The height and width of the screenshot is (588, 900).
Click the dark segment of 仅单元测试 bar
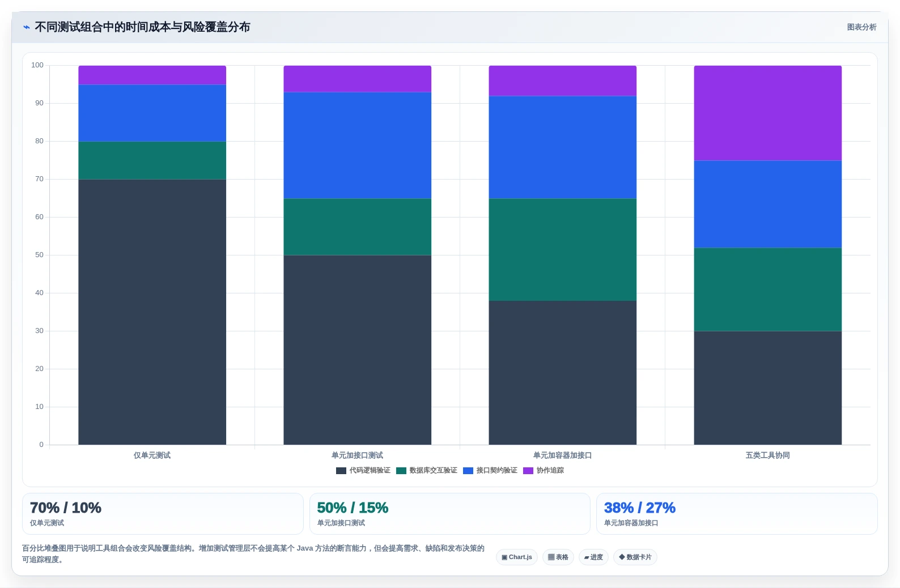tap(152, 312)
